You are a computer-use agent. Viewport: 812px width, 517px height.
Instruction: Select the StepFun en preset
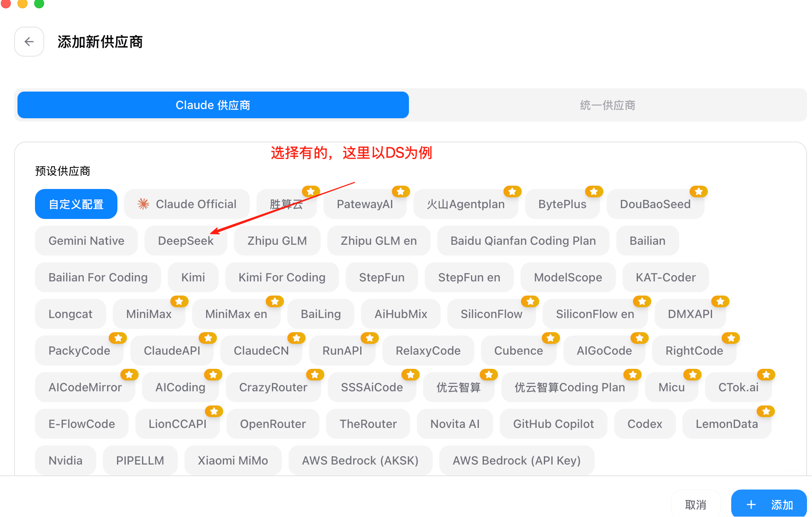pyautogui.click(x=469, y=277)
